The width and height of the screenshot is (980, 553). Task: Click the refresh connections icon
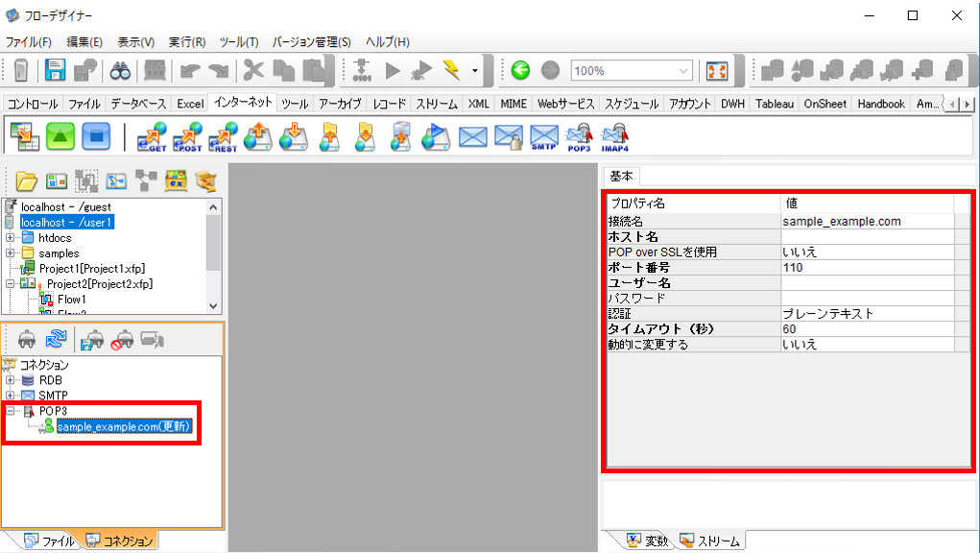pos(57,339)
